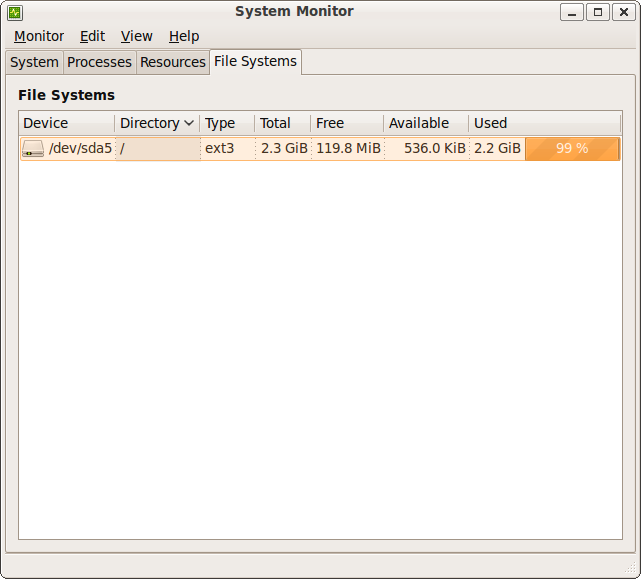The image size is (641, 579).
Task: Select the /dev/sda5 device name
Action: point(80,148)
